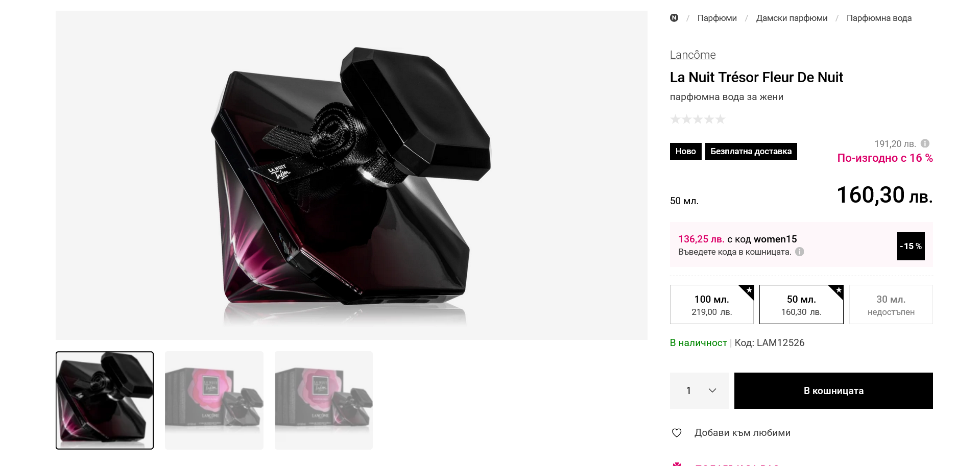Screen dimensions: 980x466
Task: Select the first bottle thumbnail
Action: point(105,400)
